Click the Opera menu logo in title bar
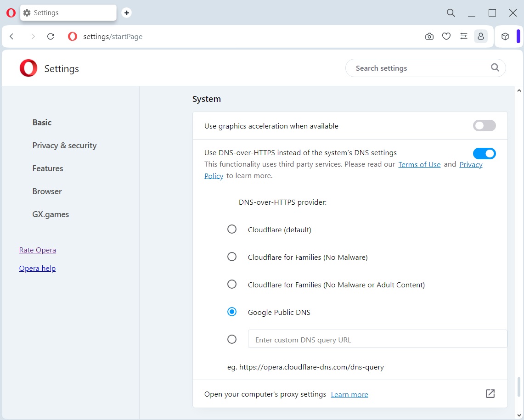 (11, 13)
